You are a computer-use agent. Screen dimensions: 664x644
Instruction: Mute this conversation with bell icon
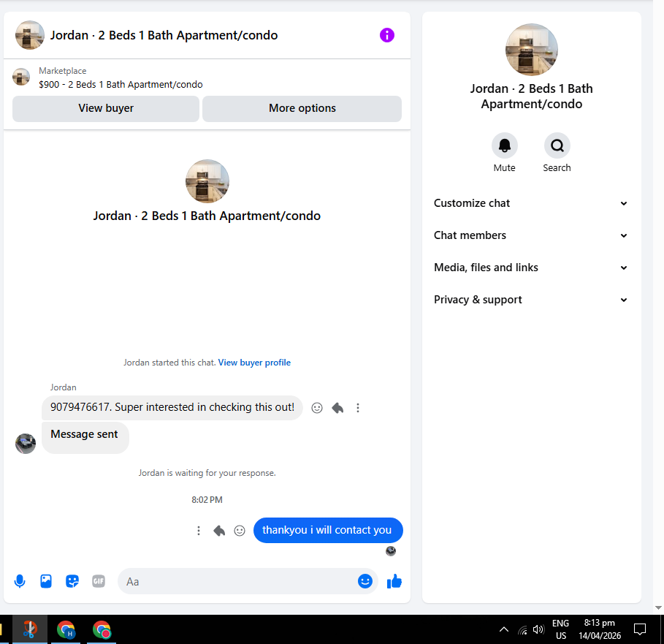pos(504,145)
